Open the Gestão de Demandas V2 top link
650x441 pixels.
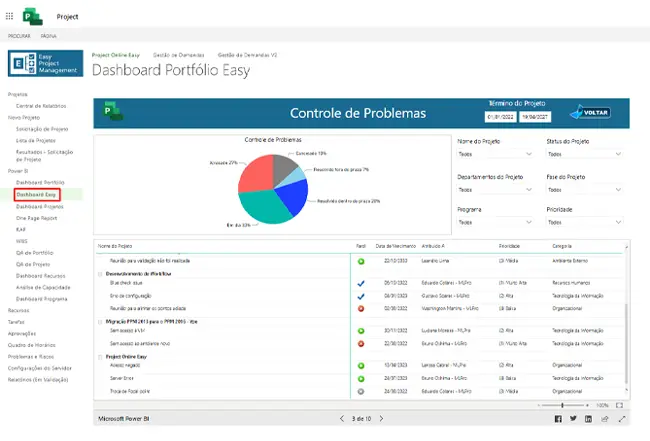[x=247, y=55]
